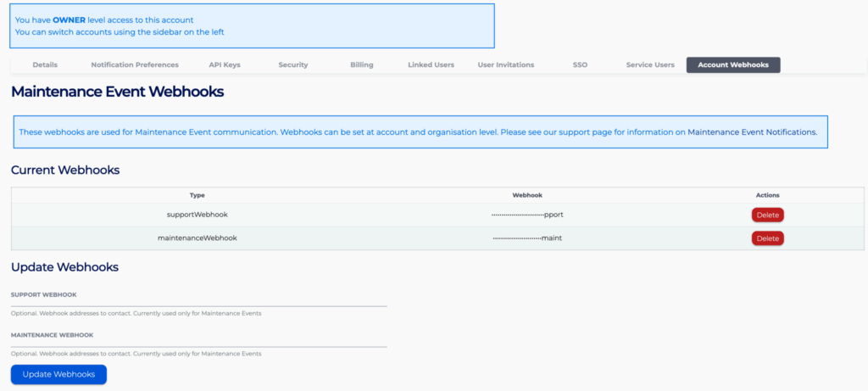
Task: Click the supportWebhook type cell
Action: coord(197,215)
